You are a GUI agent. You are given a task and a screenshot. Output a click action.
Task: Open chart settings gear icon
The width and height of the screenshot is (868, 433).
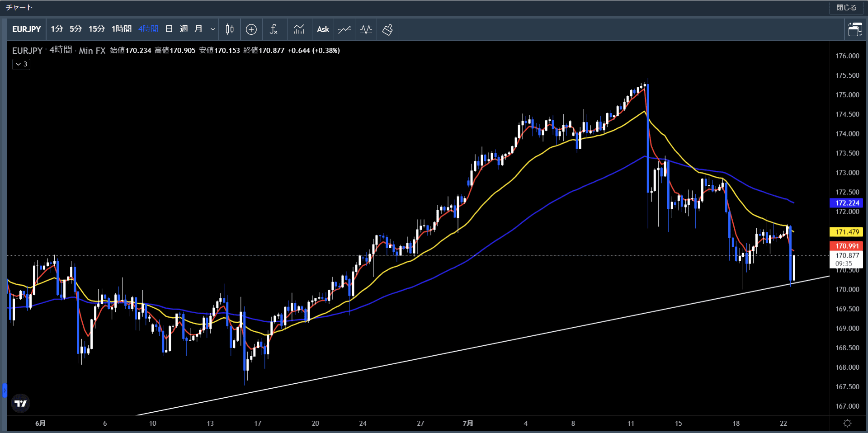847,423
